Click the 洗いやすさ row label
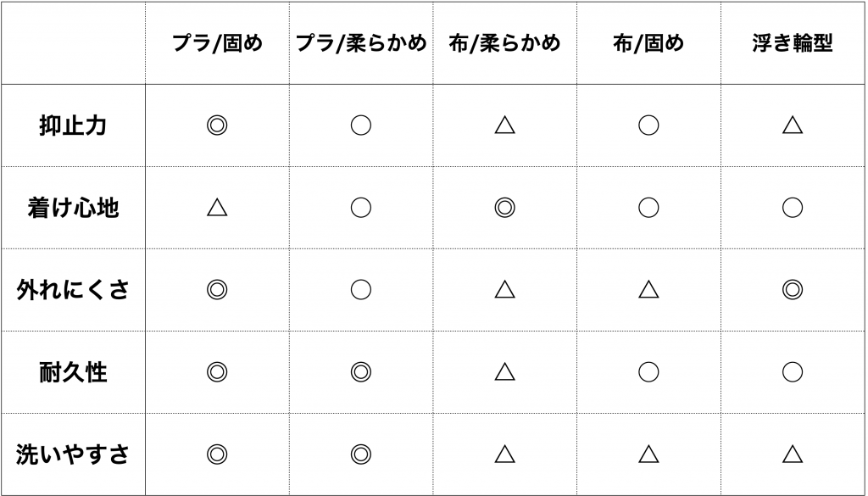This screenshot has width=868, height=496. click(x=73, y=454)
